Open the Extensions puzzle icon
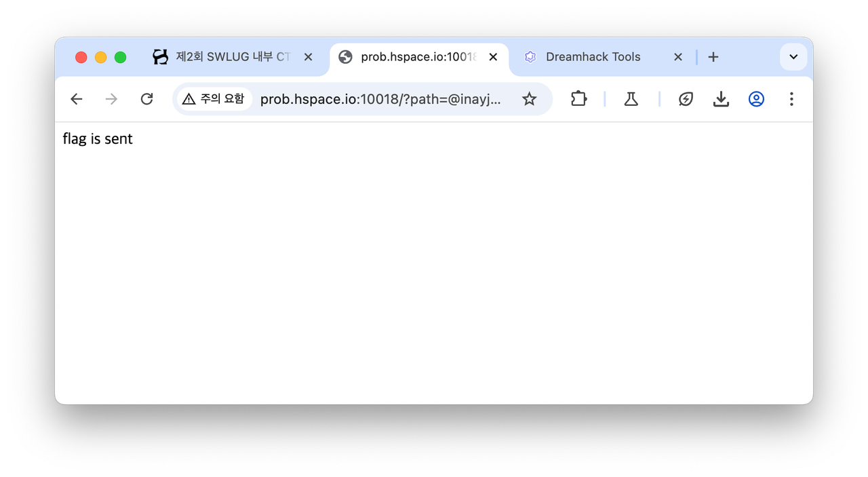868x477 pixels. point(578,99)
